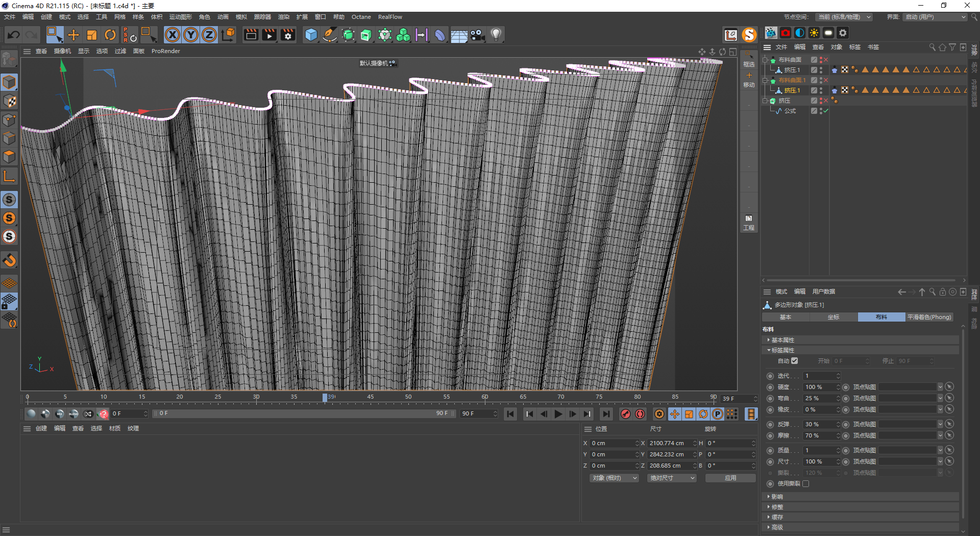
Task: Select the Texture mode checkered cube icon
Action: click(x=9, y=101)
